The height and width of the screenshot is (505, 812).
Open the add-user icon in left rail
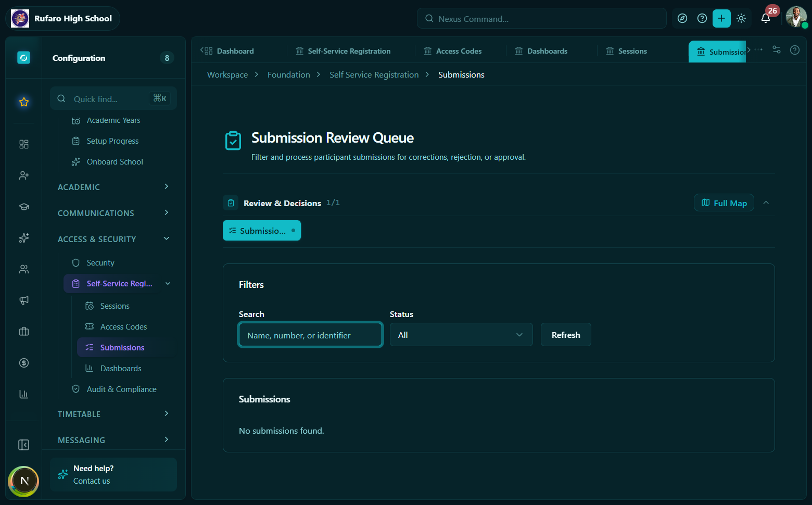24,175
